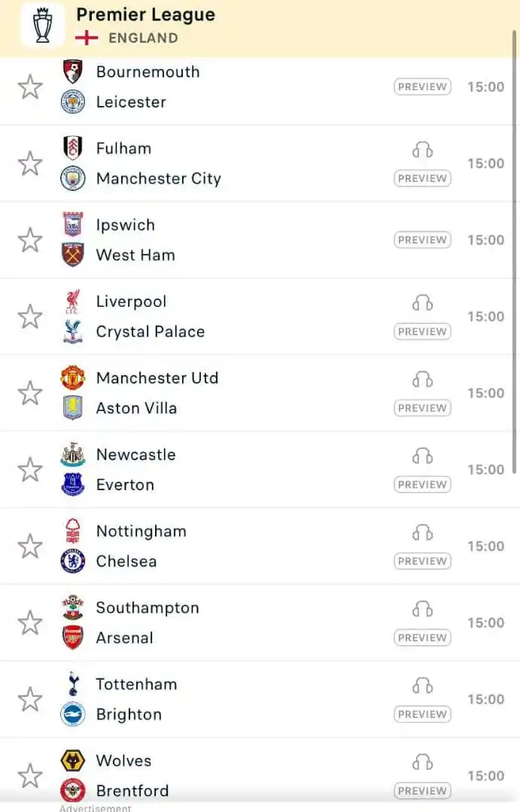This screenshot has height=812, width=520.
Task: Toggle favorite star for Nottingham vs Chelsea
Action: [30, 547]
